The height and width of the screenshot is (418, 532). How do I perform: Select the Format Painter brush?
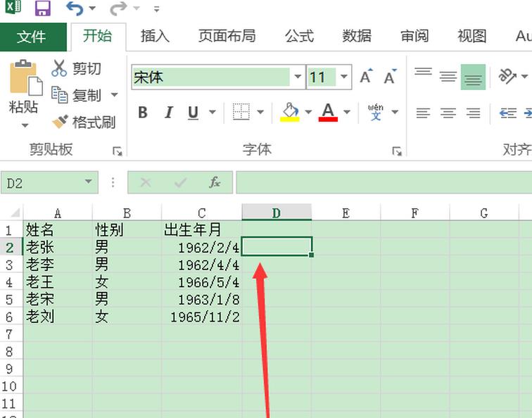tap(61, 122)
